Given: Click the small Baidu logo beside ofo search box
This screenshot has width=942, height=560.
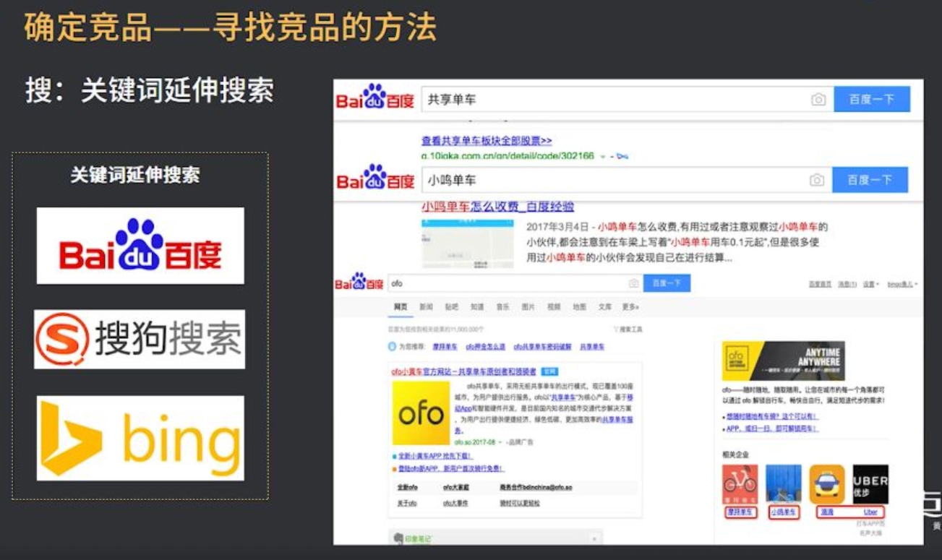Looking at the screenshot, I should pos(359,283).
